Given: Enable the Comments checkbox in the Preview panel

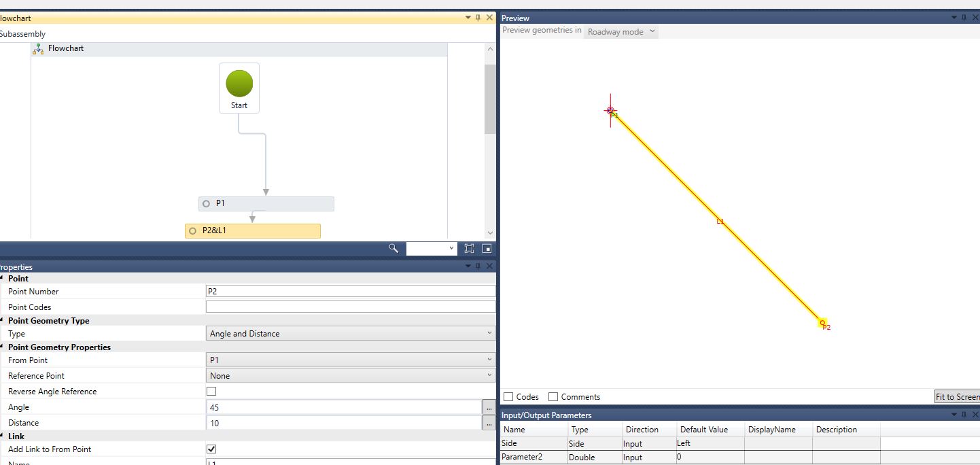Looking at the screenshot, I should (553, 396).
